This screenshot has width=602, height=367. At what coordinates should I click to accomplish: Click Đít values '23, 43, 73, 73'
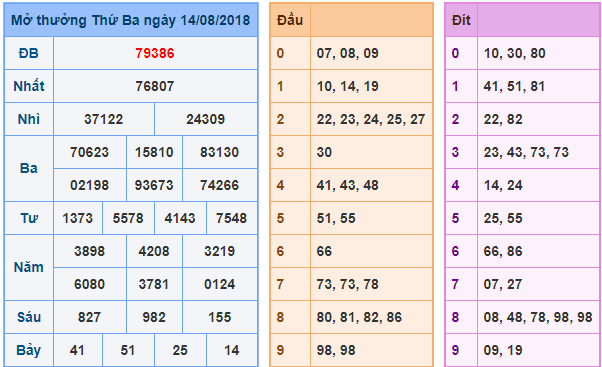pos(526,152)
